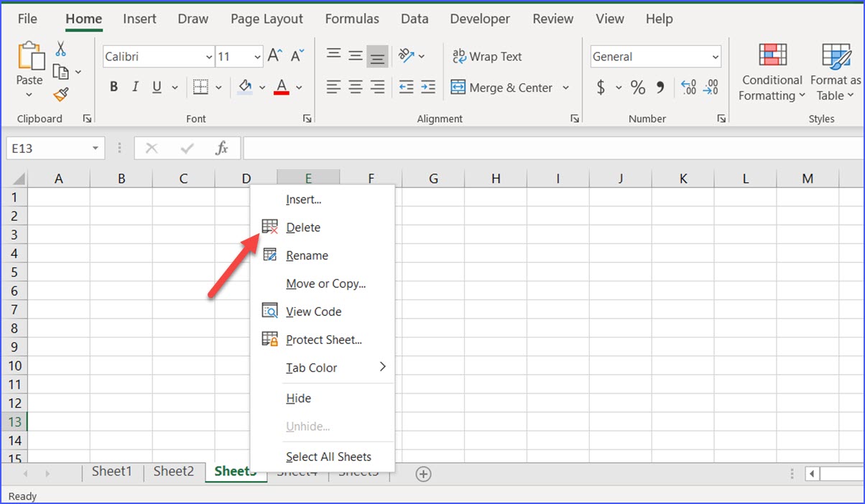This screenshot has height=504, width=865.
Task: Open Format as Table gallery
Action: 836,73
